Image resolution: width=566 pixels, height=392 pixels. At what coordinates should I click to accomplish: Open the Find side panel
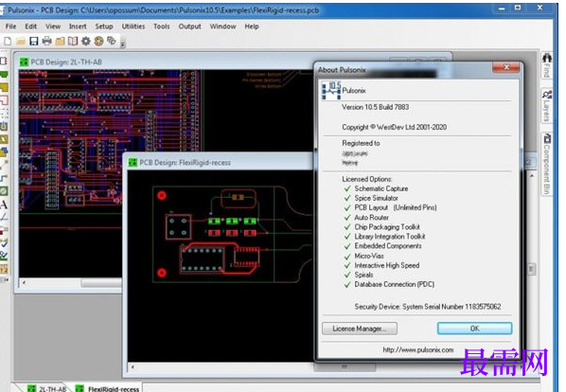547,65
